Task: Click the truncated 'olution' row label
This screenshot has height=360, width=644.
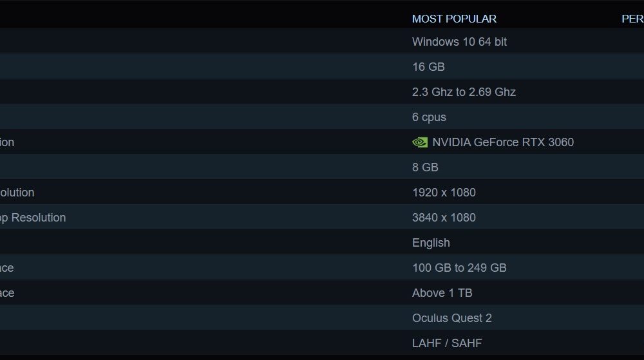Action: click(x=17, y=193)
